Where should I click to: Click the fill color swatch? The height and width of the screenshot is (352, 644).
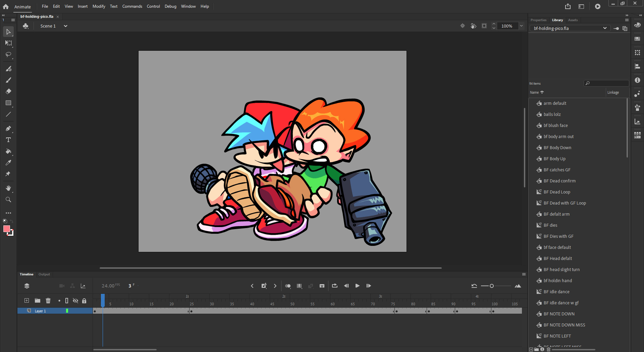click(x=7, y=229)
